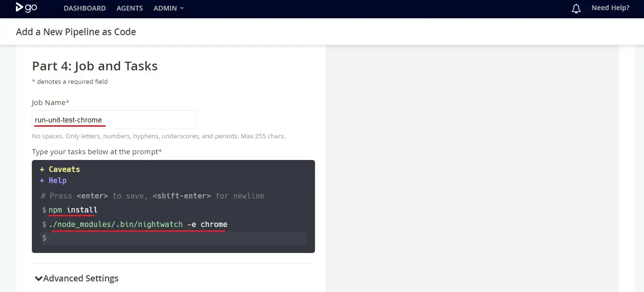Go to the Agents tab
The width and height of the screenshot is (644, 292).
(129, 8)
